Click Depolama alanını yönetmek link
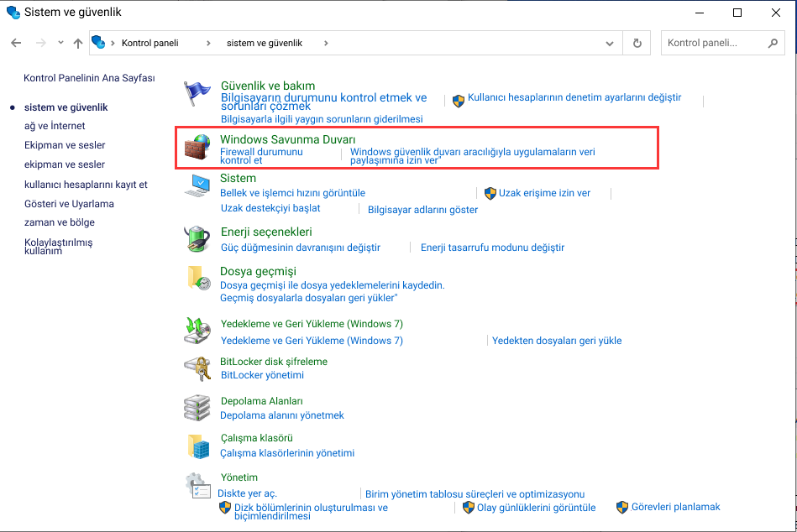Viewport: 797px width, 532px height. (282, 415)
